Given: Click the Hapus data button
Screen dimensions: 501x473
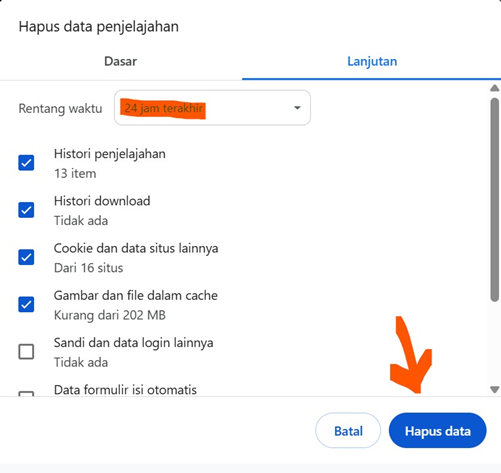Looking at the screenshot, I should click(x=437, y=431).
